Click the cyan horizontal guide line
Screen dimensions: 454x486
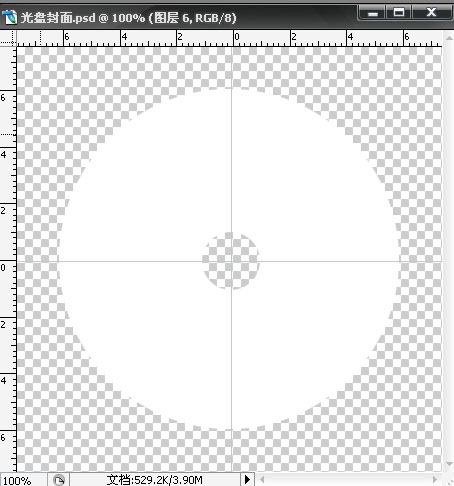click(x=133, y=261)
